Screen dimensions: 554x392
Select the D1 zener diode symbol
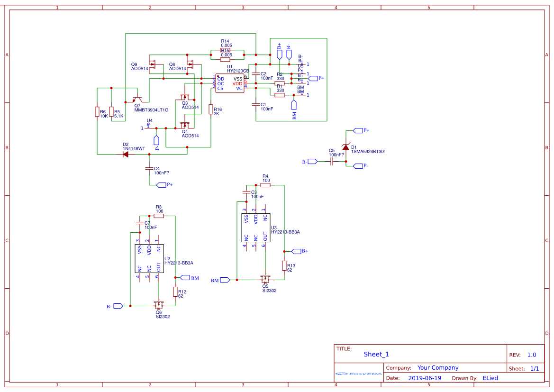point(346,146)
